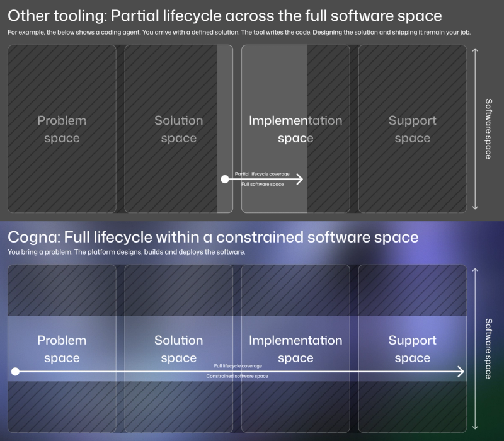This screenshot has width=504, height=441.
Task: Select 'Problem space' label in Cogna diagram
Action: click(62, 349)
